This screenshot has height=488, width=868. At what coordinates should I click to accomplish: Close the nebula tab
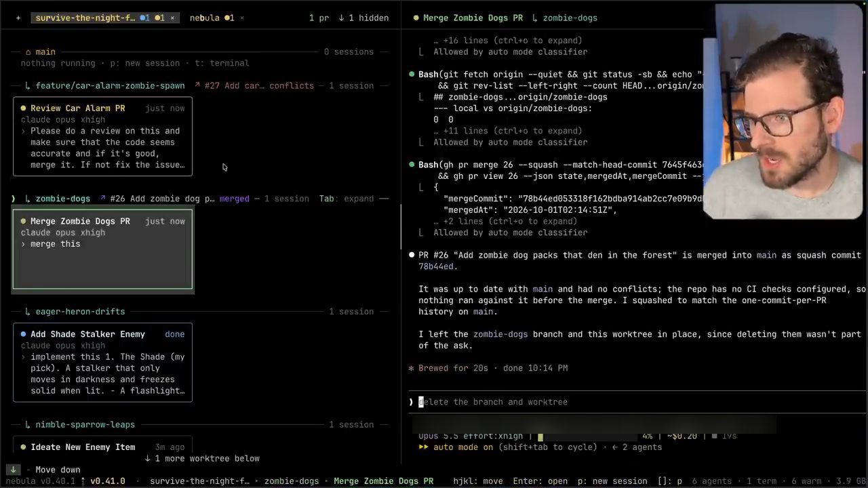coord(242,18)
